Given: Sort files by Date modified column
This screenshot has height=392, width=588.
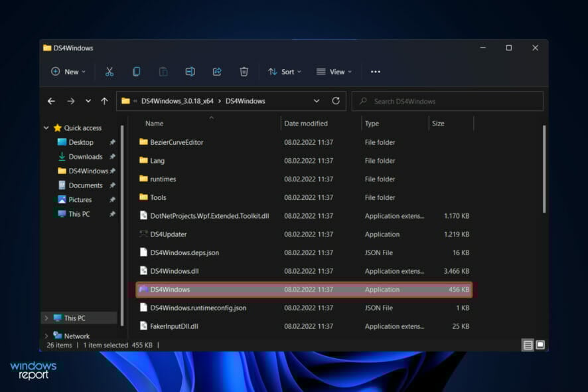Looking at the screenshot, I should [x=306, y=124].
